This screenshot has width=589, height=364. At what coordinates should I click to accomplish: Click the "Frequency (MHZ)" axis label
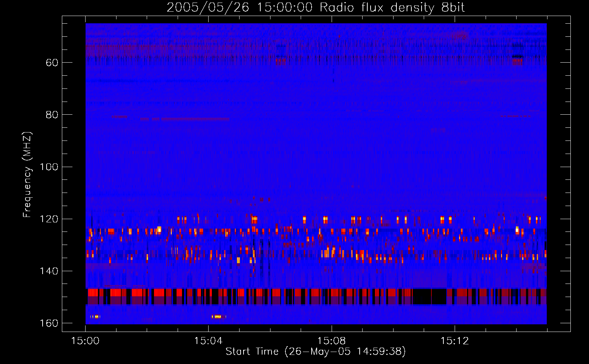click(27, 175)
